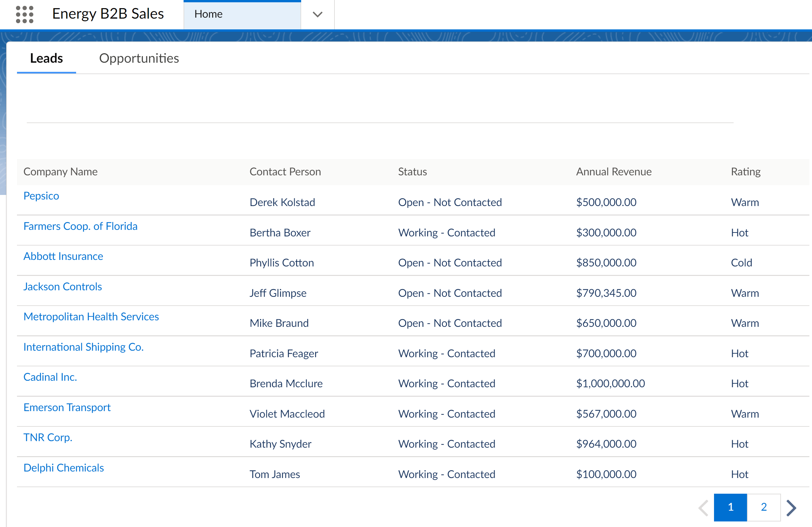Click contact Jeff Glimpse

pos(278,293)
